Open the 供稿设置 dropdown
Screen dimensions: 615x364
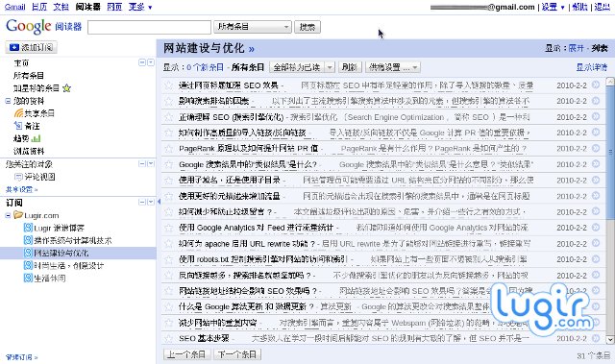click(x=393, y=67)
